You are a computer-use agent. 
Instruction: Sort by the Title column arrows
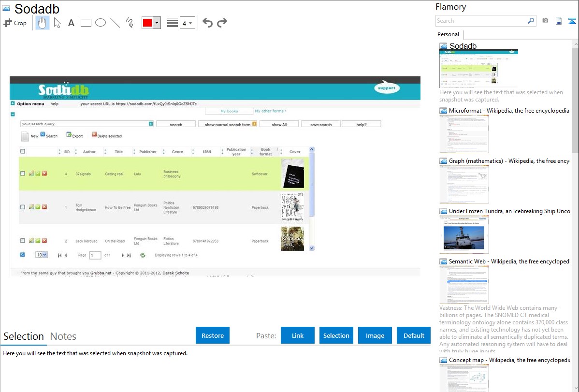pyautogui.click(x=105, y=152)
